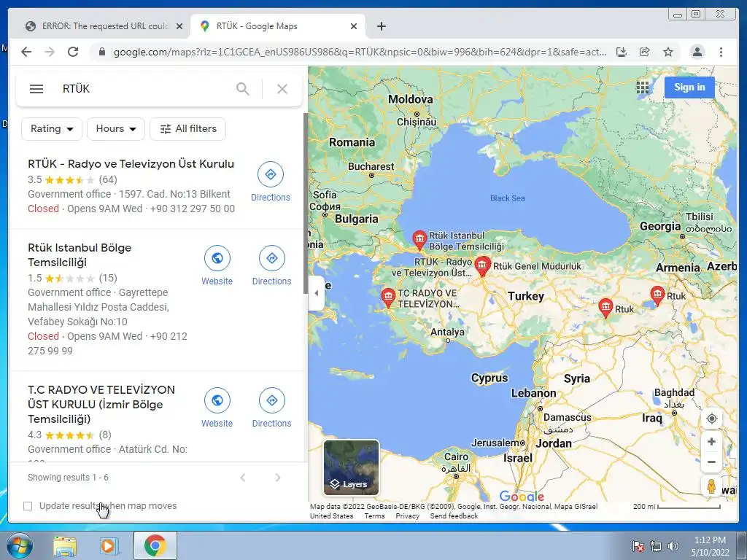
Task: Reload the Google Maps page
Action: click(73, 52)
